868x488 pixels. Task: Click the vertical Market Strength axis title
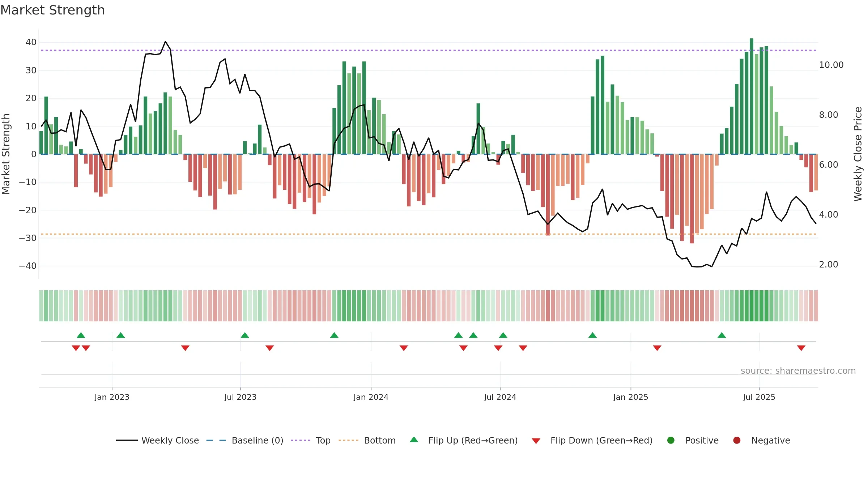pyautogui.click(x=6, y=154)
